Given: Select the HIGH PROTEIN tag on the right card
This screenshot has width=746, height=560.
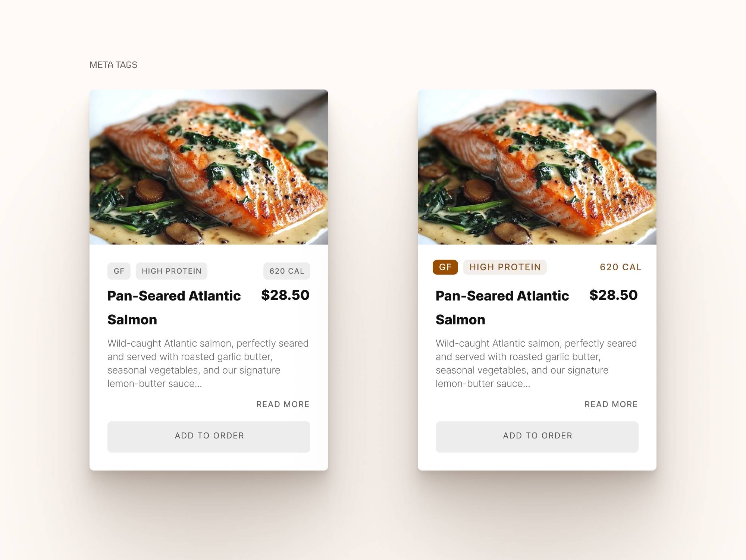Looking at the screenshot, I should (505, 267).
